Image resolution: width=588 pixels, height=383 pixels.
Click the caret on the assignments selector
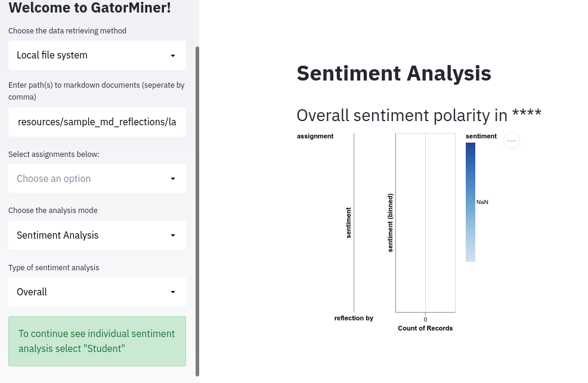(x=173, y=178)
